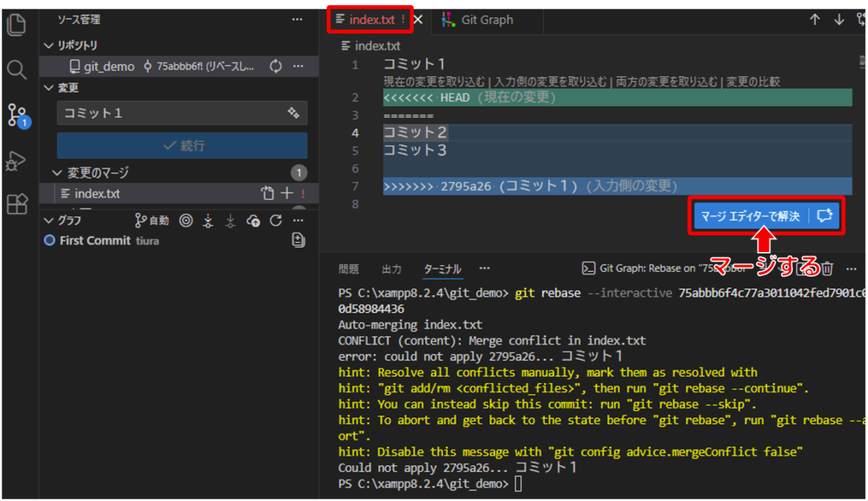The width and height of the screenshot is (868, 501).
Task: Collapse the グラフ section
Action: coord(49,221)
